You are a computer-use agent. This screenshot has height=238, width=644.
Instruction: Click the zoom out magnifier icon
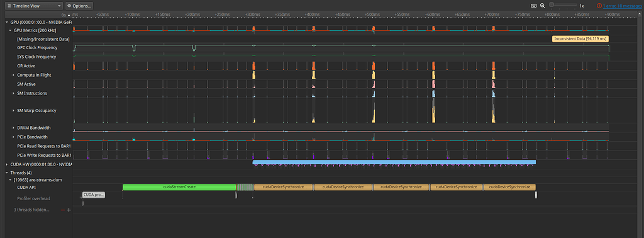(543, 6)
